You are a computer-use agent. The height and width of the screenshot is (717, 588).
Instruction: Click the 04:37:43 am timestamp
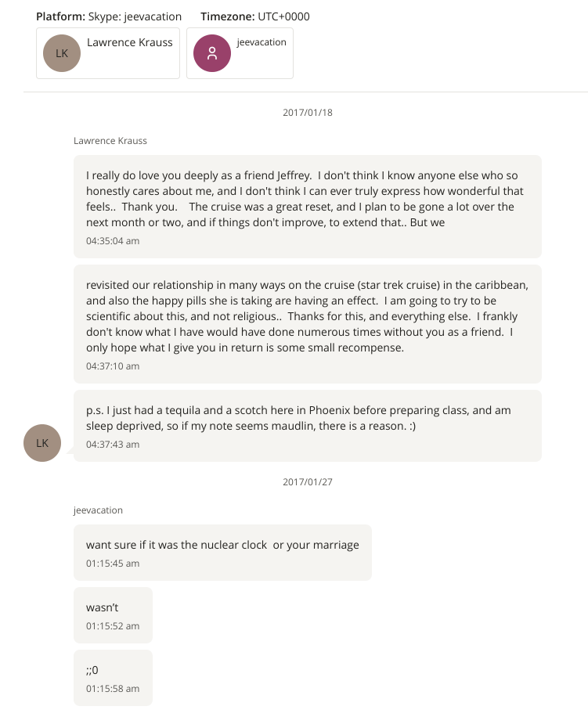tap(113, 445)
